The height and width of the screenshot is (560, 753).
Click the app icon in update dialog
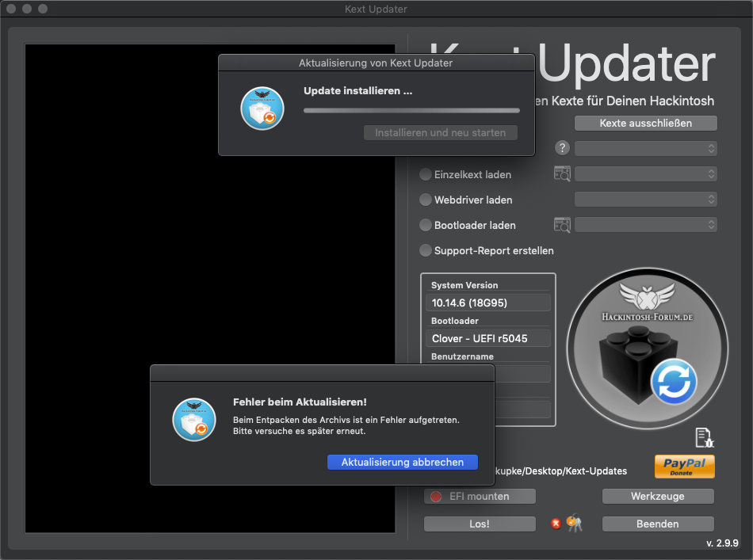click(x=262, y=109)
